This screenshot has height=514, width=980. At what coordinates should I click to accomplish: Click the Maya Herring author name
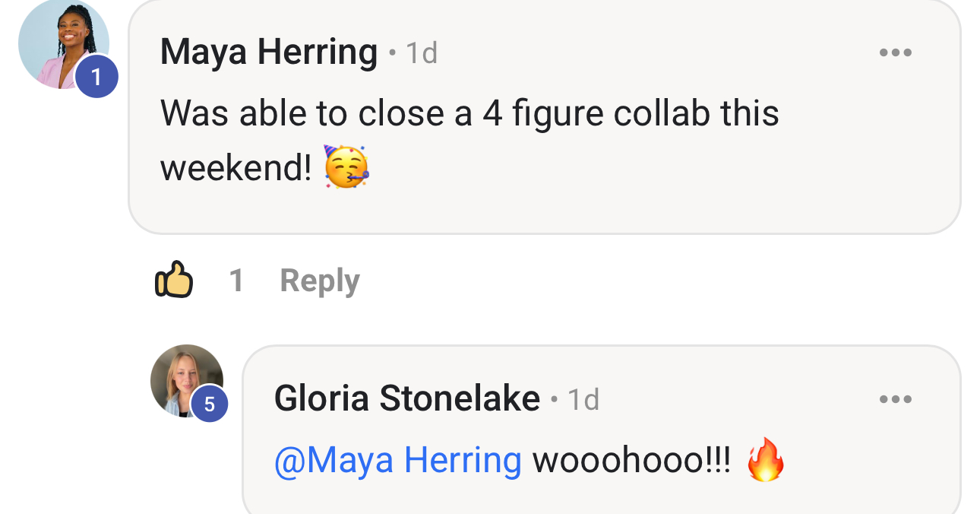pyautogui.click(x=268, y=52)
